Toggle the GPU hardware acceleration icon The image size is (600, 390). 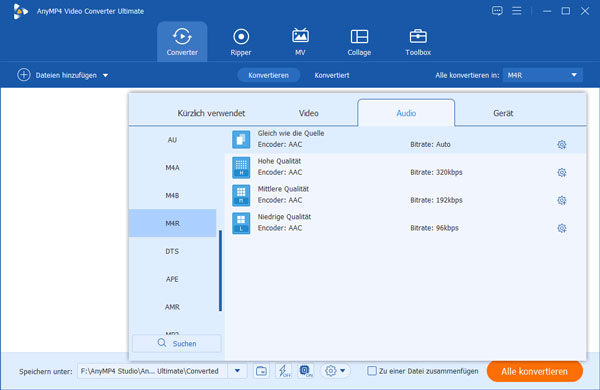pyautogui.click(x=306, y=371)
